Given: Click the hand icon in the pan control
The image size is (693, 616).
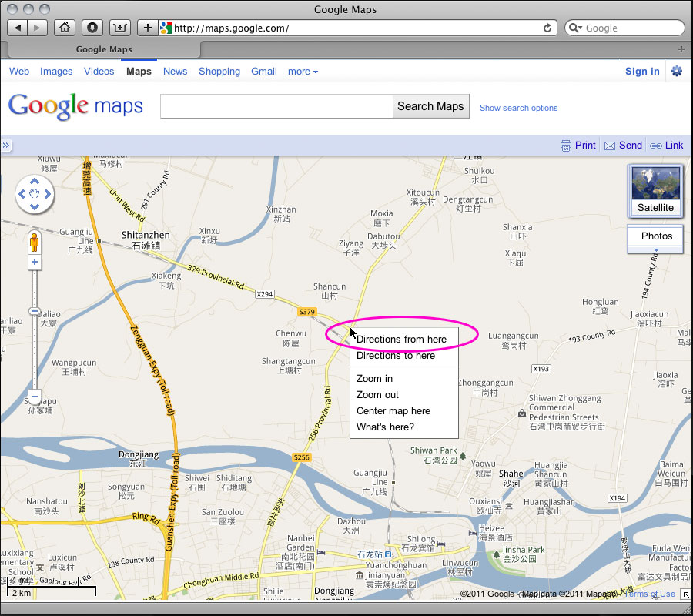Looking at the screenshot, I should click(x=35, y=194).
